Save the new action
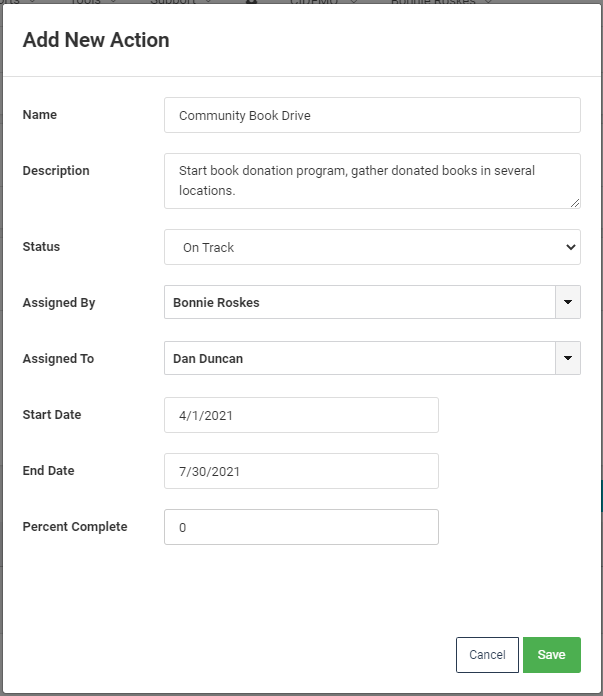 551,655
